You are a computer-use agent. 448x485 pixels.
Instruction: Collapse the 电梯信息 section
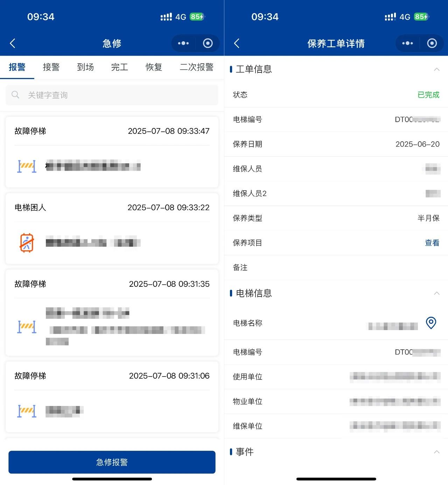tap(436, 293)
